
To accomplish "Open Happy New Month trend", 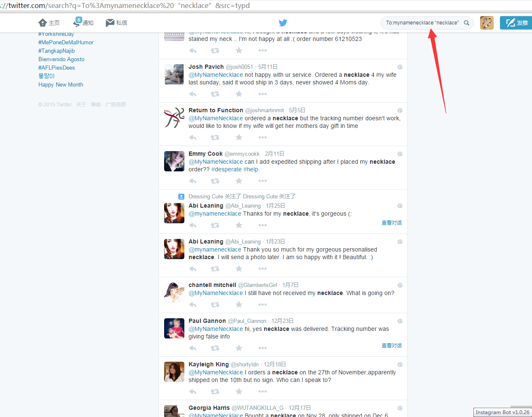I will coord(61,84).
